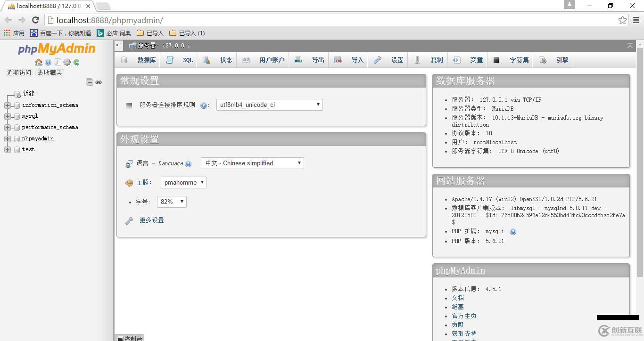Screen dimensions: 644x341
Task: Open the 引擎 tab
Action: click(553, 60)
